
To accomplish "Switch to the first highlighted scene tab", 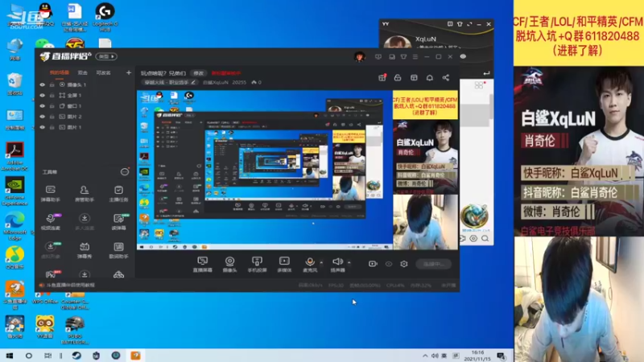I will [60, 72].
